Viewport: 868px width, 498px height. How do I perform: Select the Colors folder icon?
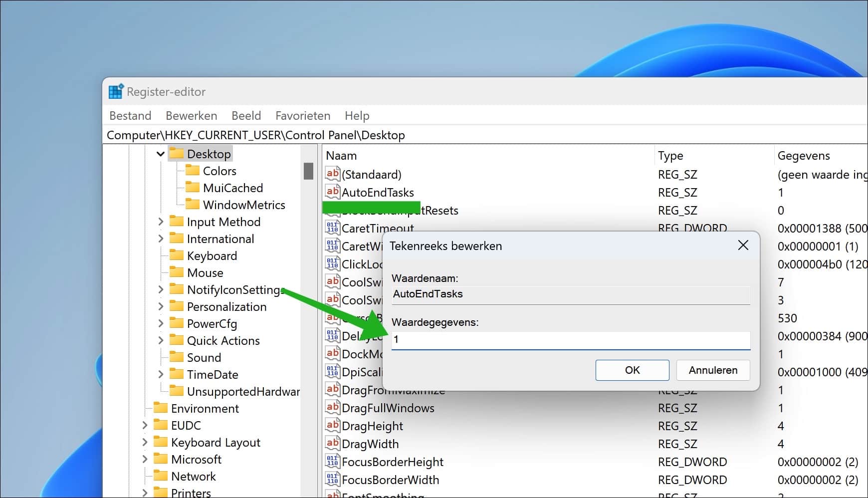pos(192,171)
